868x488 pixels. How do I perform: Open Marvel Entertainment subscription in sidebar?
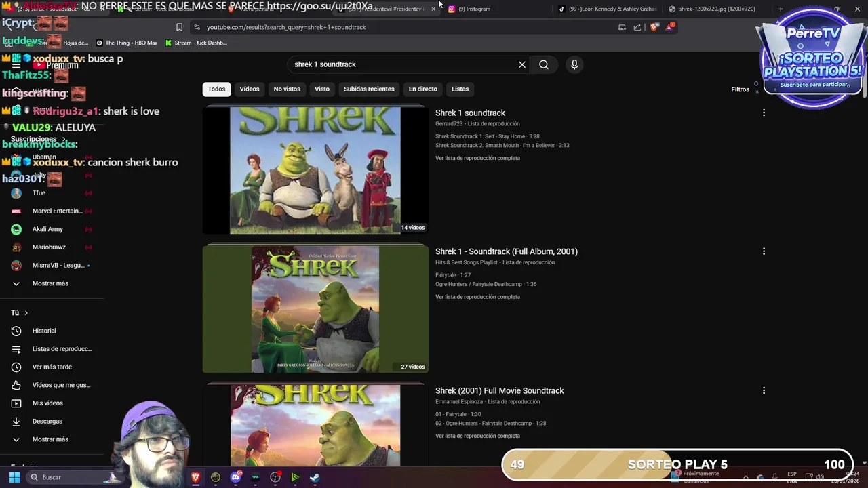[x=52, y=211]
